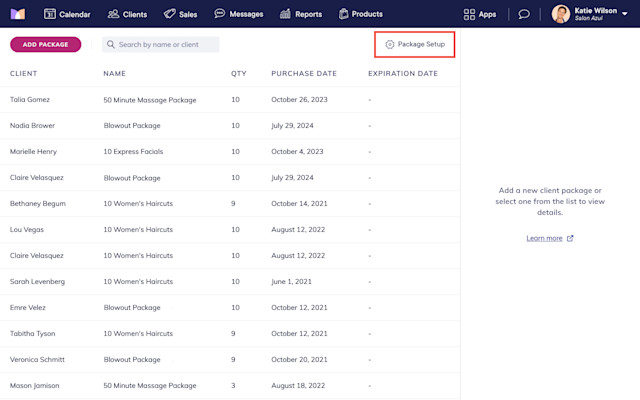This screenshot has width=640, height=400.
Task: Select the Veronica Schmitt row
Action: point(230,360)
